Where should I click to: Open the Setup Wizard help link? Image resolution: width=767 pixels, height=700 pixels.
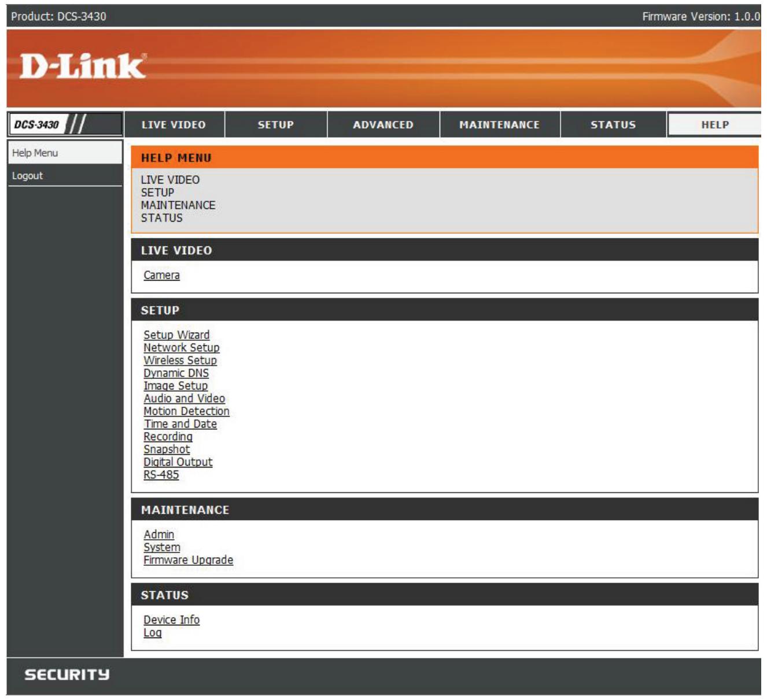click(176, 335)
